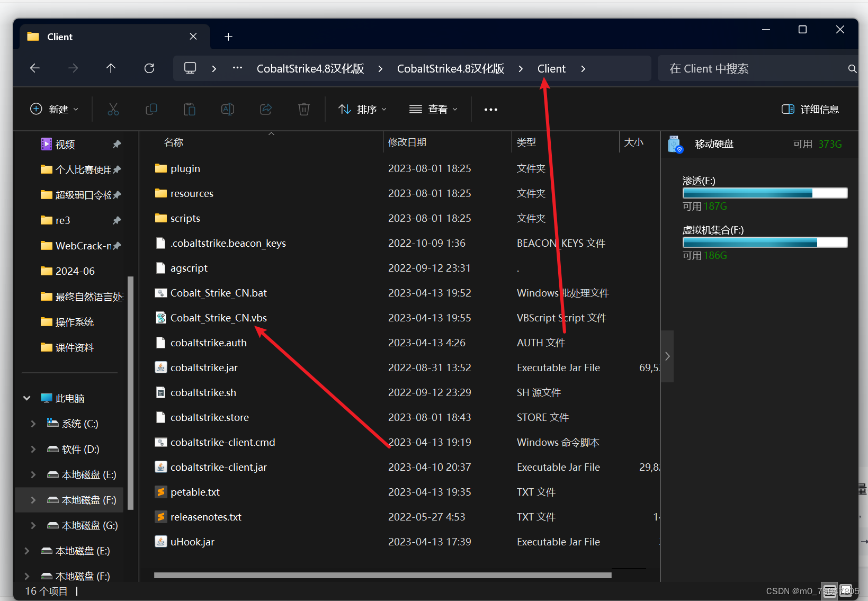Screen dimensions: 868x601
Task: Open the 排序 sort dropdown
Action: click(363, 109)
